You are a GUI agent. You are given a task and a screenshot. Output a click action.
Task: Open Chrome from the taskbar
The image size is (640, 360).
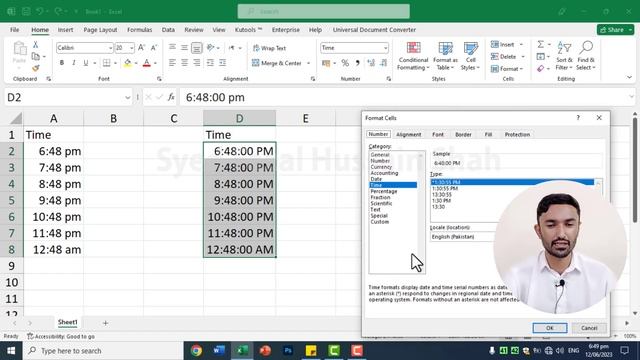pos(196,351)
